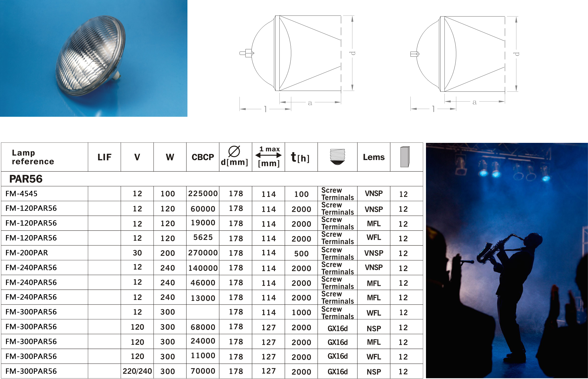Select the FM-300PAR56 reference in the 220/240 row

point(31,371)
